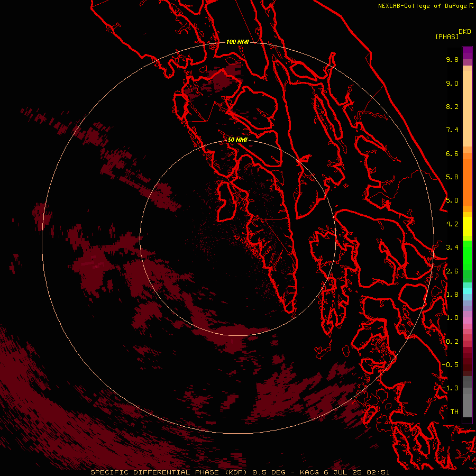Select the 1.8 value on the scale
This screenshot has height=476, width=476.
pos(452,295)
